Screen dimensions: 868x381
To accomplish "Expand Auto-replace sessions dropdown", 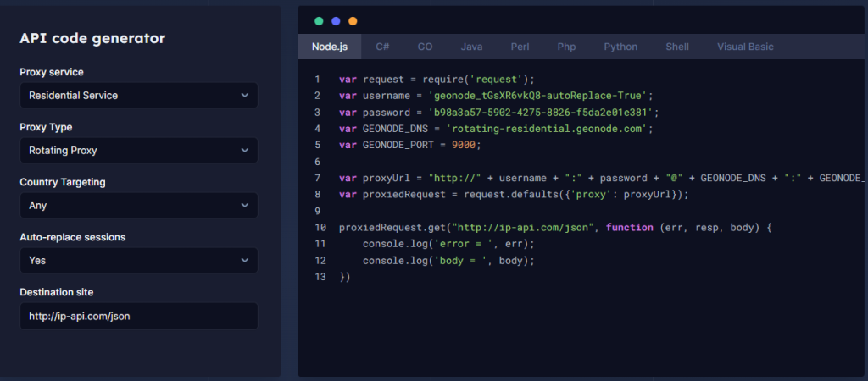I will point(138,261).
